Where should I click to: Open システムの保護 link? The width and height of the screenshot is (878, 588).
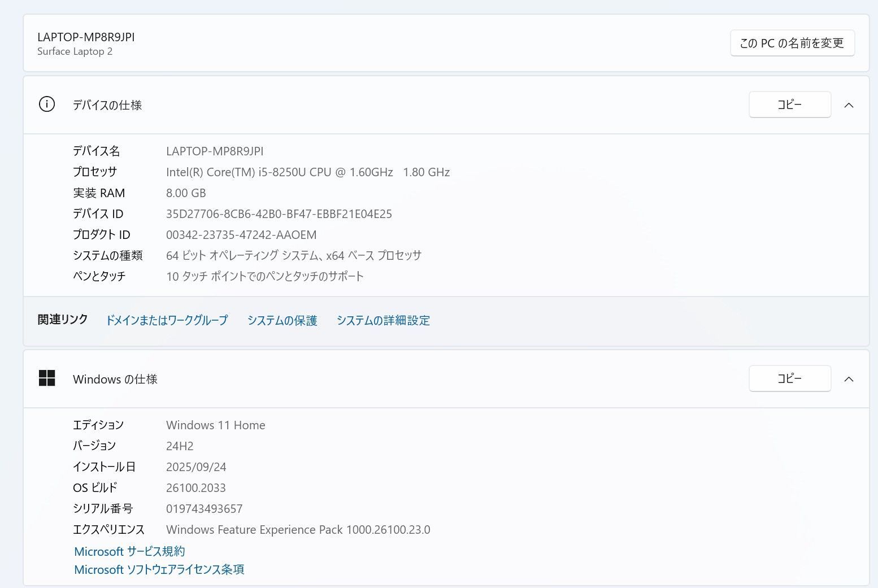point(282,320)
